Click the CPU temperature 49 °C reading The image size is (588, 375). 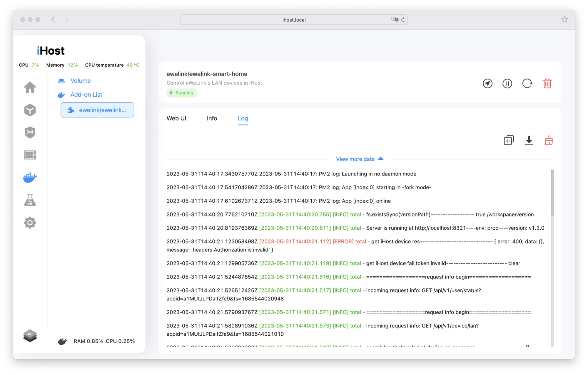112,65
